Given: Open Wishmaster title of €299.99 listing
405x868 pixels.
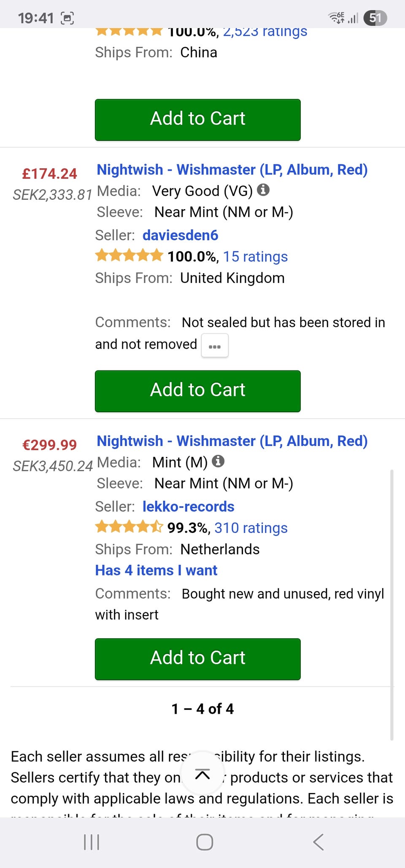Looking at the screenshot, I should tap(232, 441).
